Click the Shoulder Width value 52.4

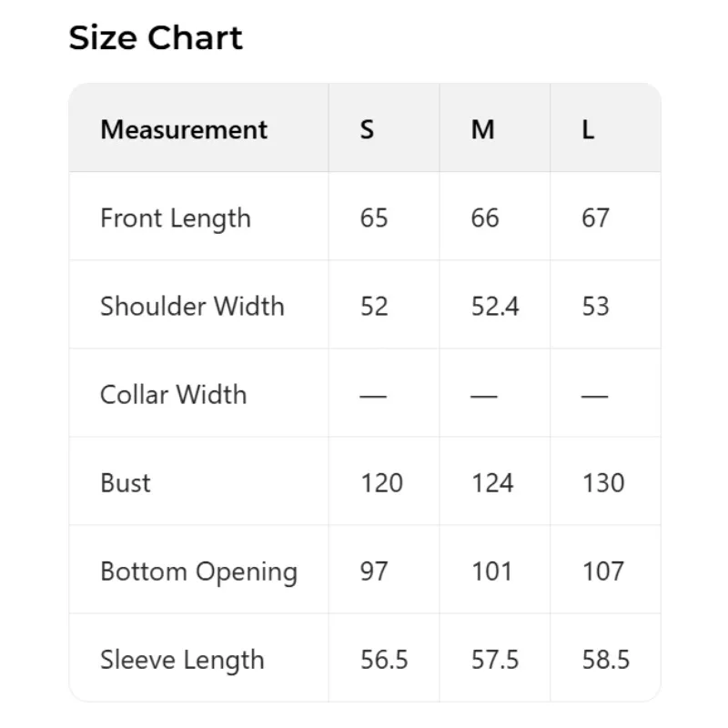(495, 306)
